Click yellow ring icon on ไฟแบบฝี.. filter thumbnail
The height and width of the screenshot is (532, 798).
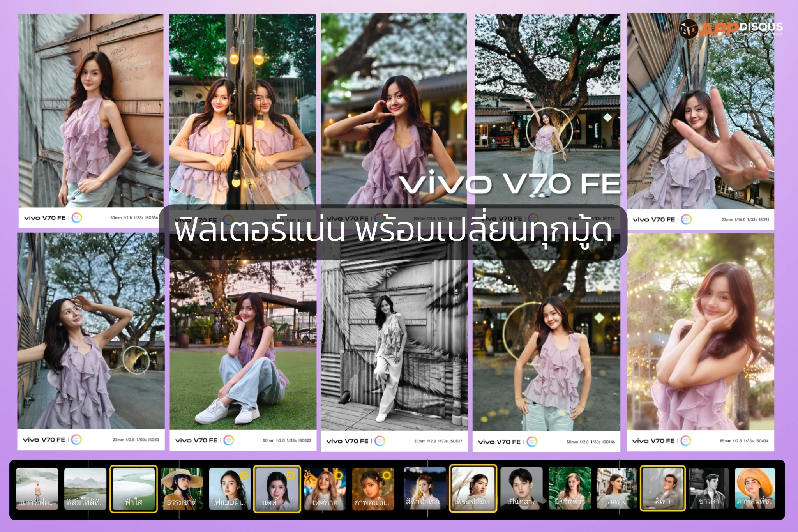tap(244, 475)
